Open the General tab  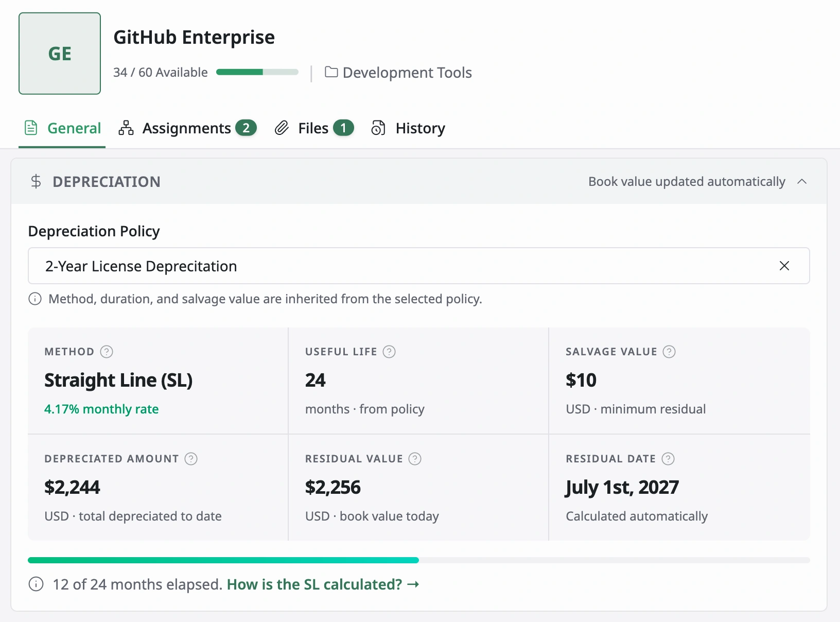click(62, 128)
